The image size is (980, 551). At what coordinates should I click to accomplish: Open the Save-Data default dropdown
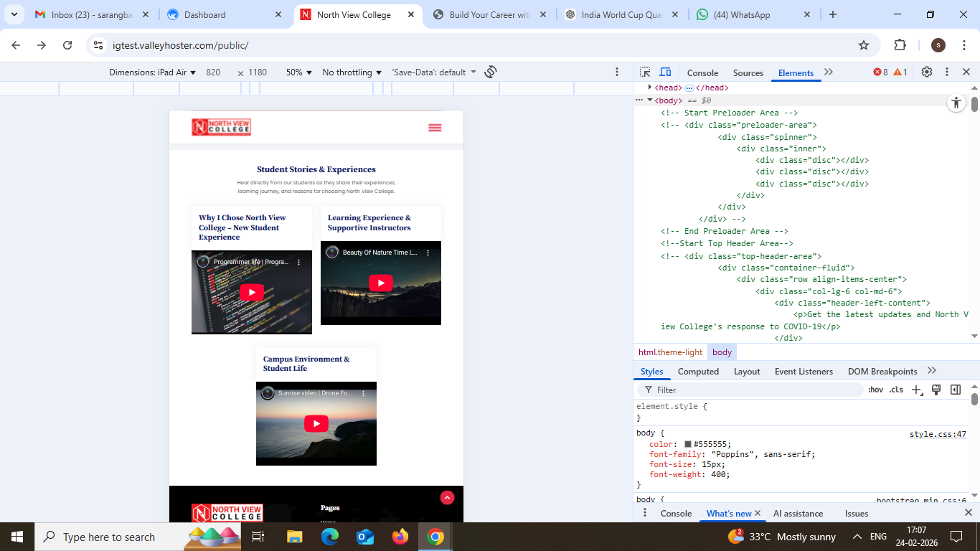tap(434, 72)
